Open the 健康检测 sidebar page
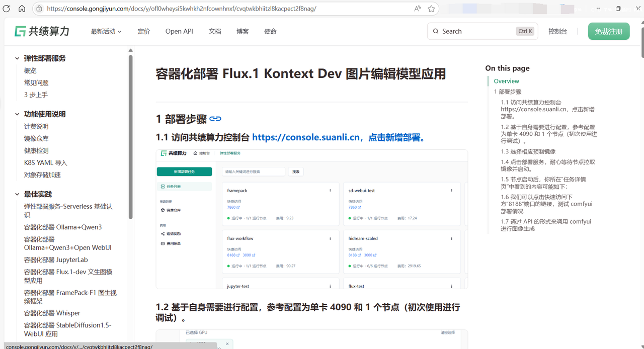This screenshot has height=349, width=644. click(x=36, y=150)
